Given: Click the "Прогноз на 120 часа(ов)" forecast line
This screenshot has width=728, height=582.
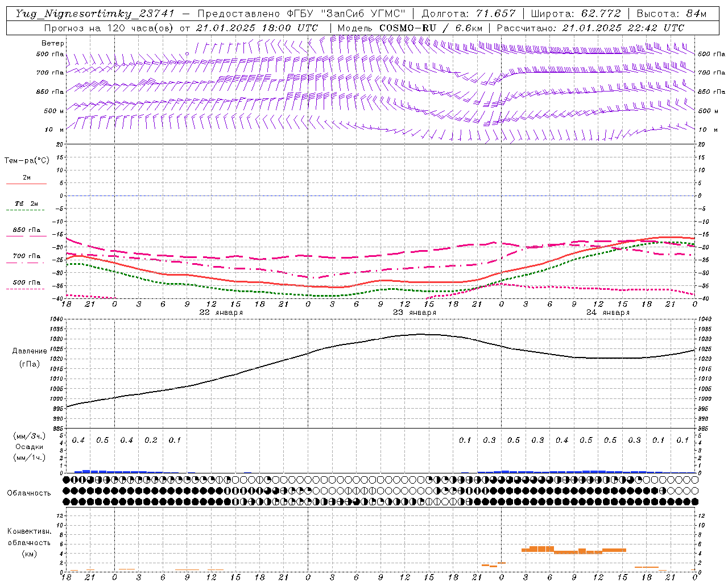Looking at the screenshot, I should (108, 28).
